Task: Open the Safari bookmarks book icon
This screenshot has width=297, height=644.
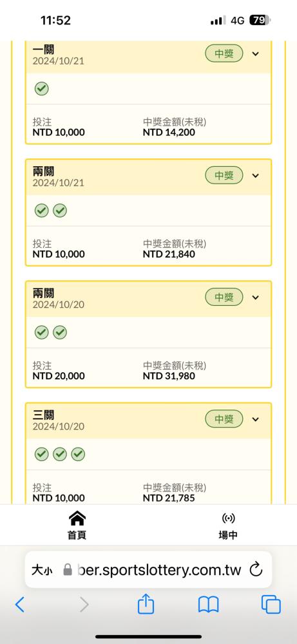Action: pyautogui.click(x=208, y=605)
